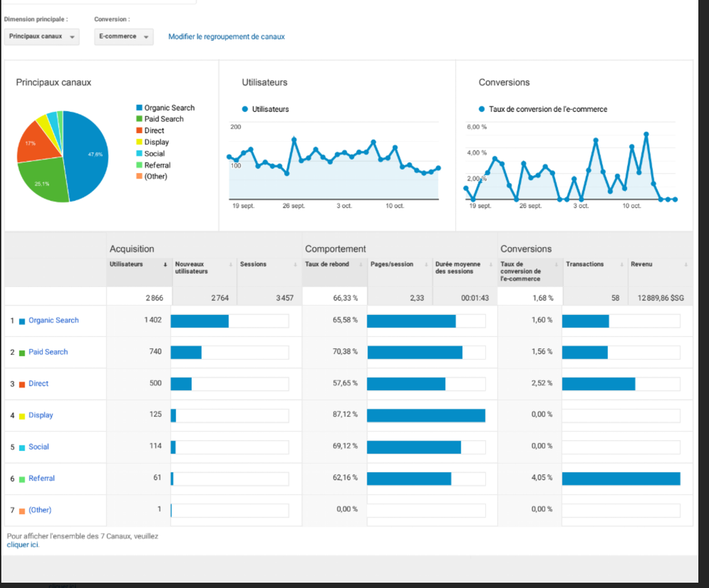
Task: Open the Referral channel row link
Action: tap(41, 478)
